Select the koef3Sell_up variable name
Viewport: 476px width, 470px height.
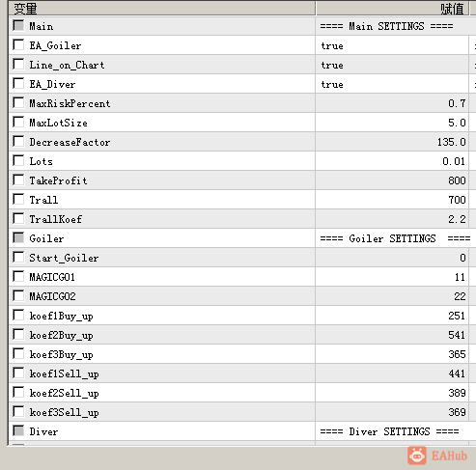[64, 413]
